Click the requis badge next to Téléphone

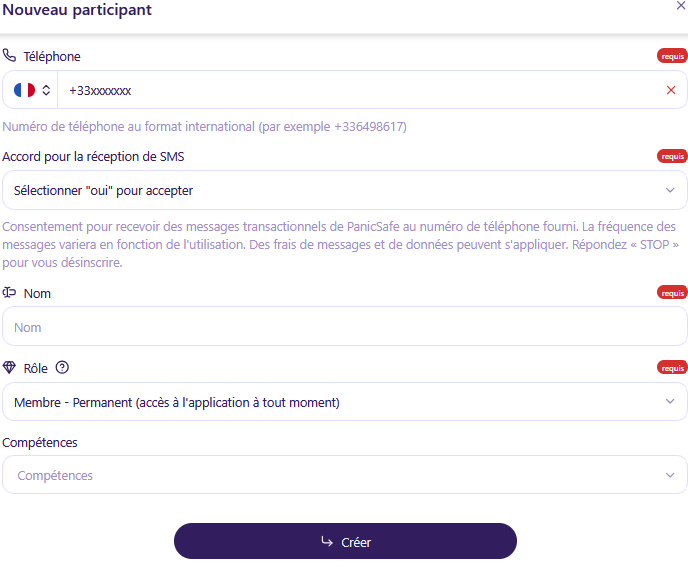[672, 56]
